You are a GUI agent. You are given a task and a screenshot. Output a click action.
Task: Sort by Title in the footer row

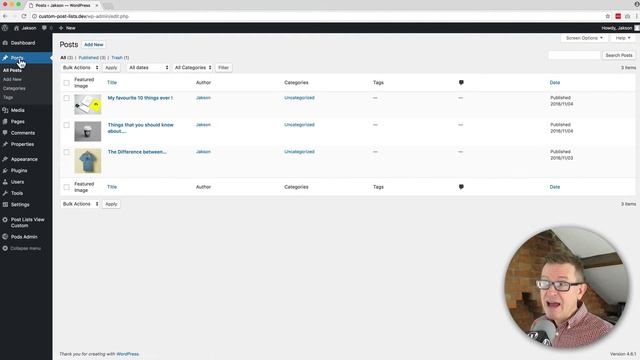coord(112,187)
